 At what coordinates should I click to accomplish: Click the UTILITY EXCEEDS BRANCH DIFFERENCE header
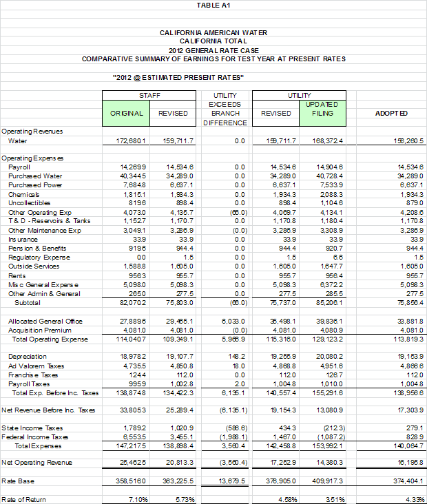pyautogui.click(x=225, y=109)
